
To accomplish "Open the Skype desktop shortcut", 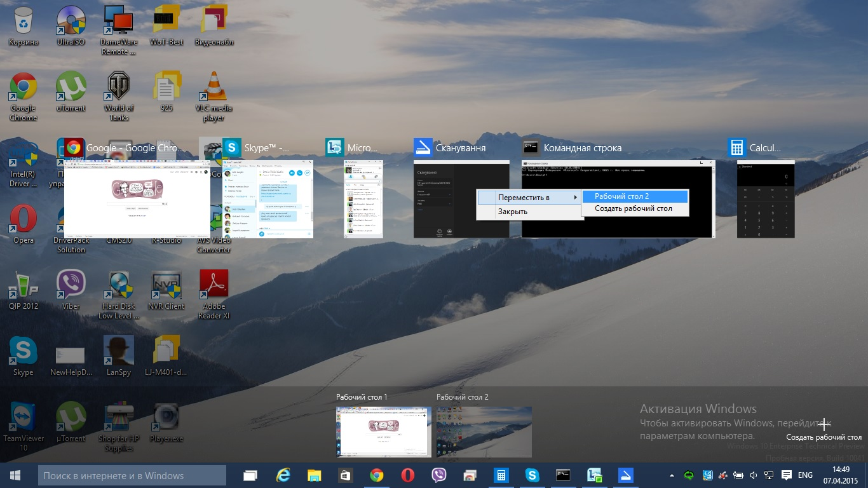I will pos(24,356).
